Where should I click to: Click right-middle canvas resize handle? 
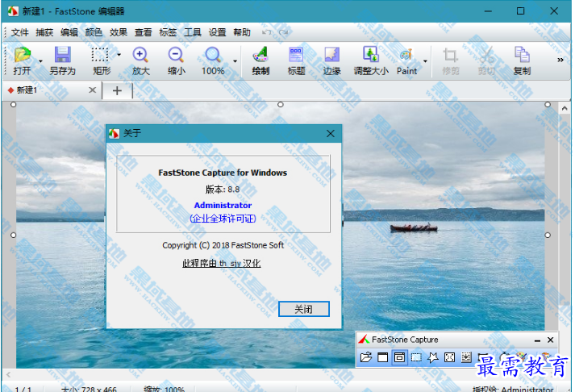548,235
